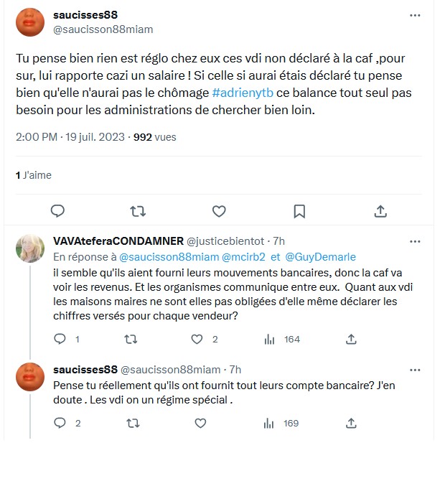Image resolution: width=445 pixels, height=504 pixels.
Task: Reply to VAVAteferaCONDAMNER's tweet
Action: point(61,339)
